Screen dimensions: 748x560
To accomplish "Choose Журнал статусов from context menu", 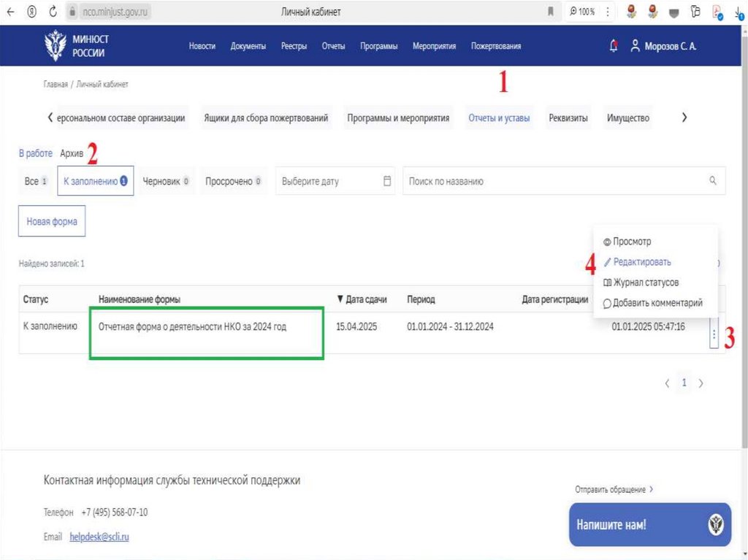I will (x=646, y=283).
